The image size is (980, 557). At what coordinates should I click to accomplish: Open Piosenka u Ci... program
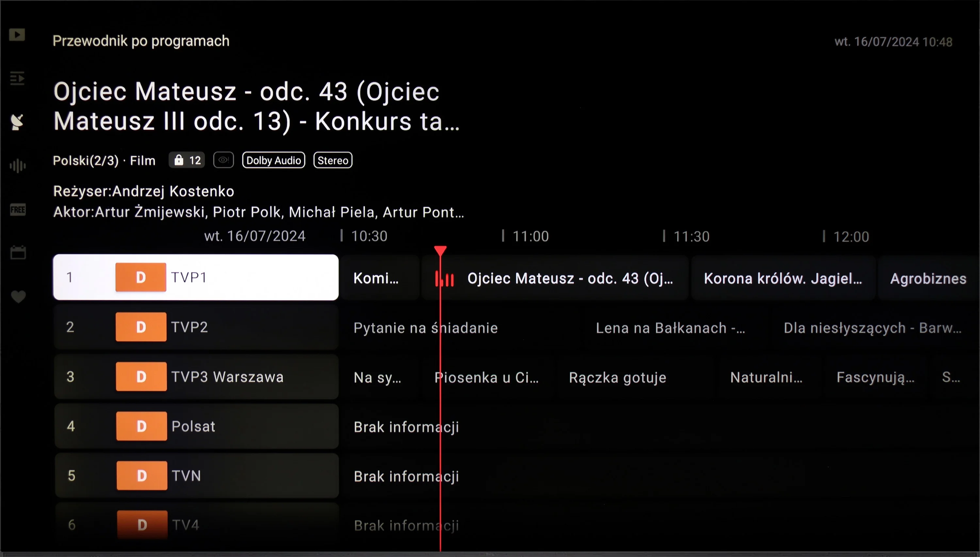[487, 377]
